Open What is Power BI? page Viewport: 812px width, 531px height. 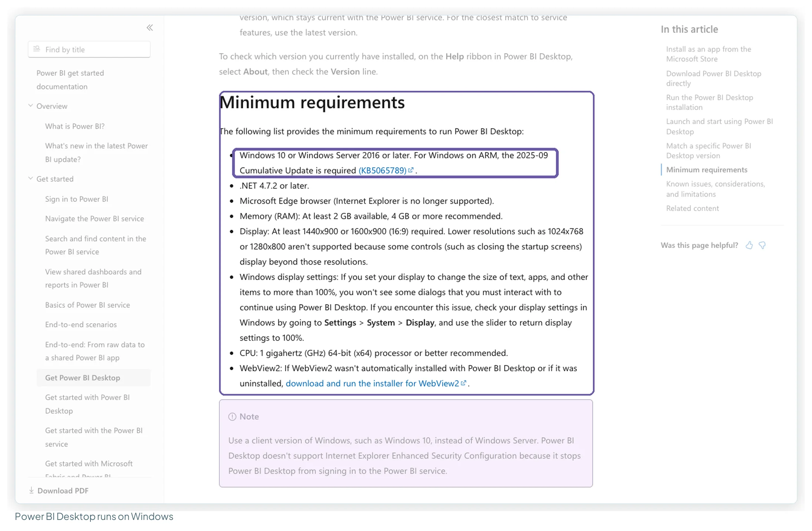pyautogui.click(x=75, y=126)
